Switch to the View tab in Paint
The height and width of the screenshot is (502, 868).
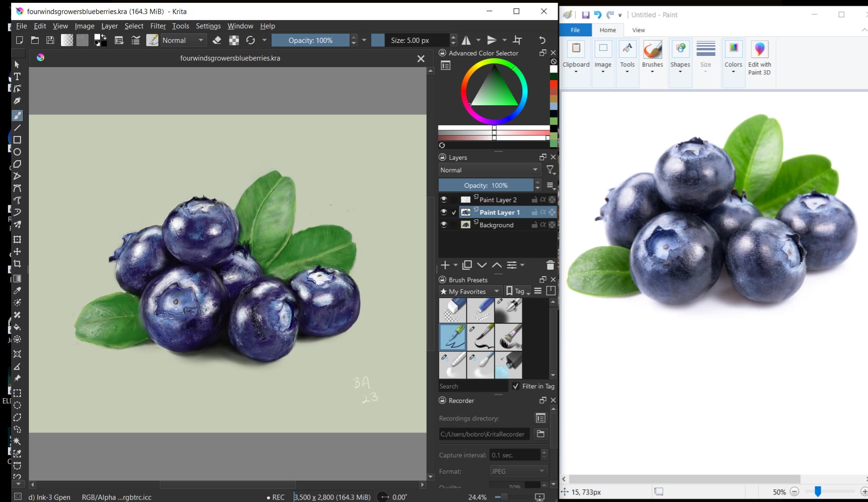[638, 30]
